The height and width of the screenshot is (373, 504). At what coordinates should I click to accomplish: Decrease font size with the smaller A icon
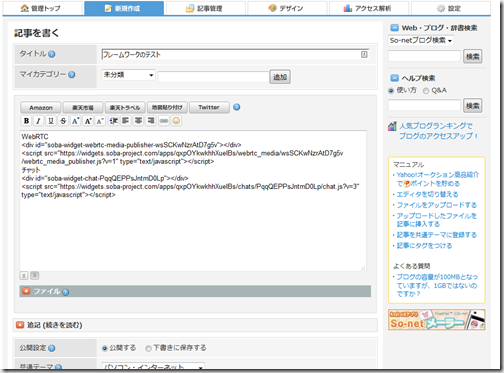pyautogui.click(x=100, y=121)
